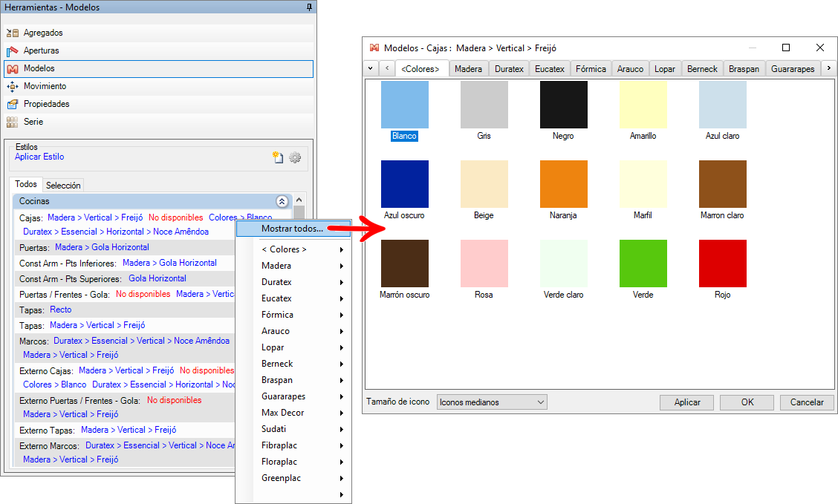Open Duratex entry in the context menu

tap(293, 282)
